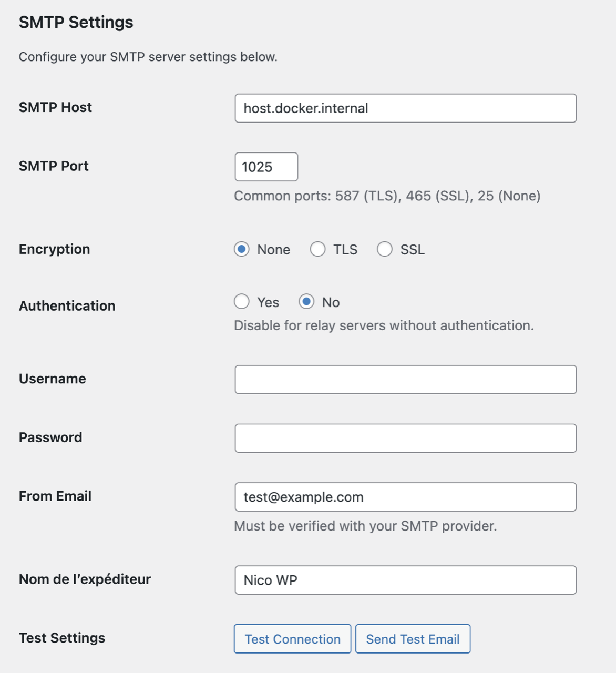The width and height of the screenshot is (616, 673).
Task: Click the empty Username field
Action: coord(405,380)
